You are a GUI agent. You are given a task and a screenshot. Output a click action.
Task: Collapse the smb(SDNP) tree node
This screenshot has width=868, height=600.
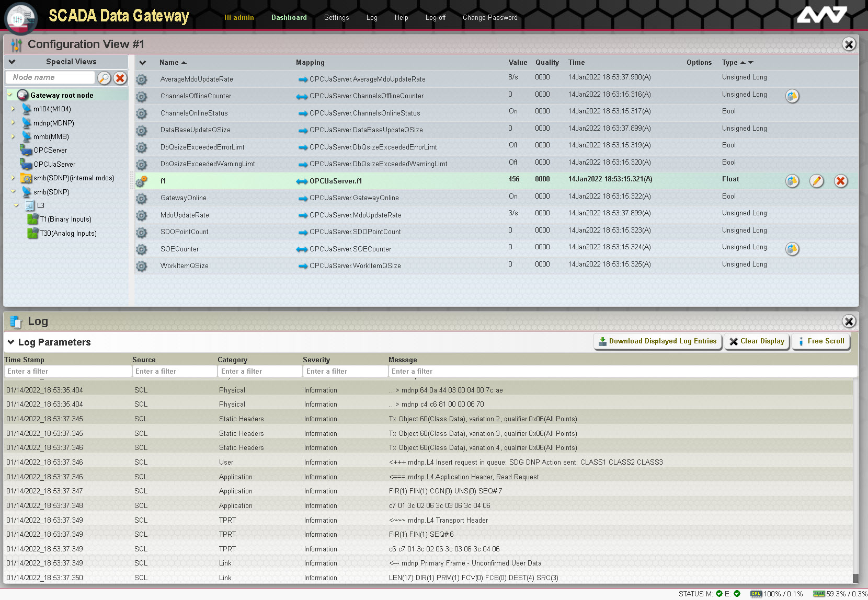[x=13, y=192]
